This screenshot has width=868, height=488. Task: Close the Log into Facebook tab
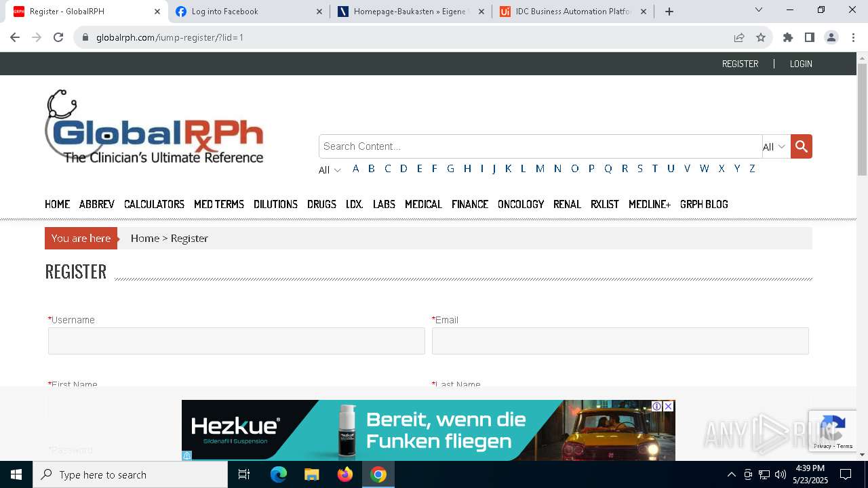(x=319, y=12)
